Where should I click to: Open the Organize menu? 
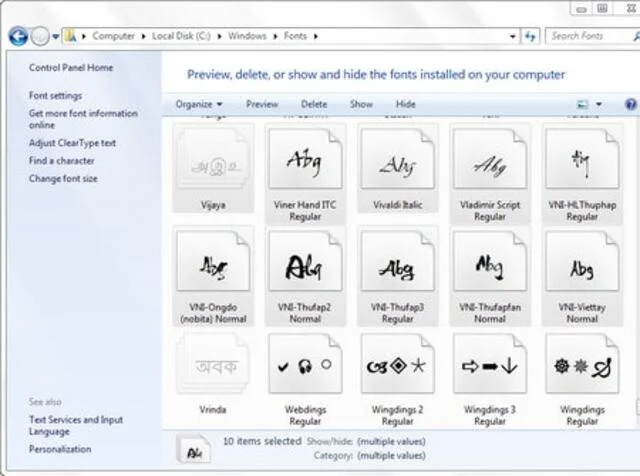[199, 104]
